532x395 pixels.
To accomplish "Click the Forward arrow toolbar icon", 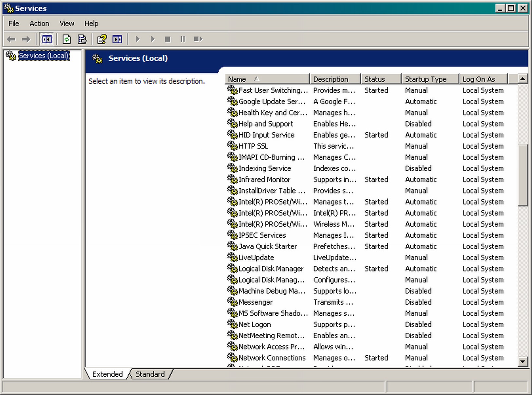I will pos(26,39).
